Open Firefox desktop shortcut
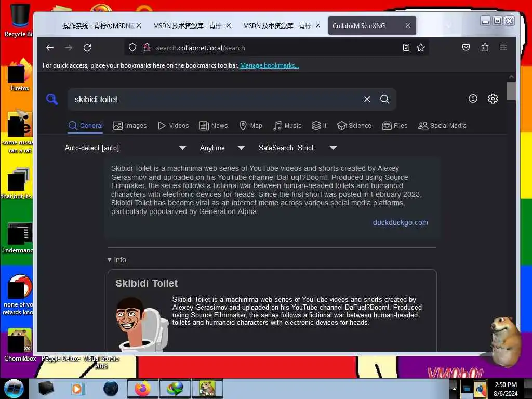 pos(20,75)
